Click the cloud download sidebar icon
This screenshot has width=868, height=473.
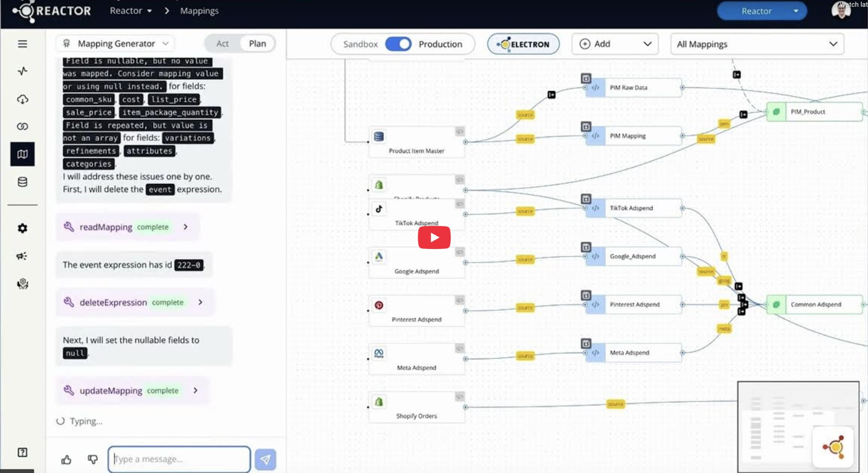(x=22, y=99)
